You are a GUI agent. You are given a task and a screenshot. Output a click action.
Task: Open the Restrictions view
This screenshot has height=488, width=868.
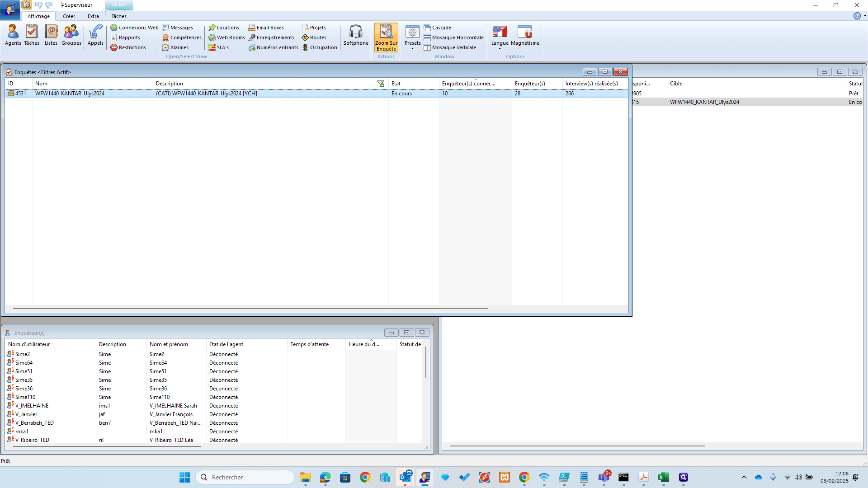point(128,47)
